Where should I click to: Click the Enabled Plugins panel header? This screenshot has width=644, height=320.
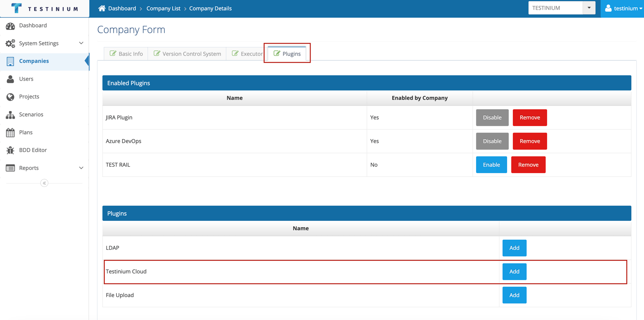click(367, 83)
